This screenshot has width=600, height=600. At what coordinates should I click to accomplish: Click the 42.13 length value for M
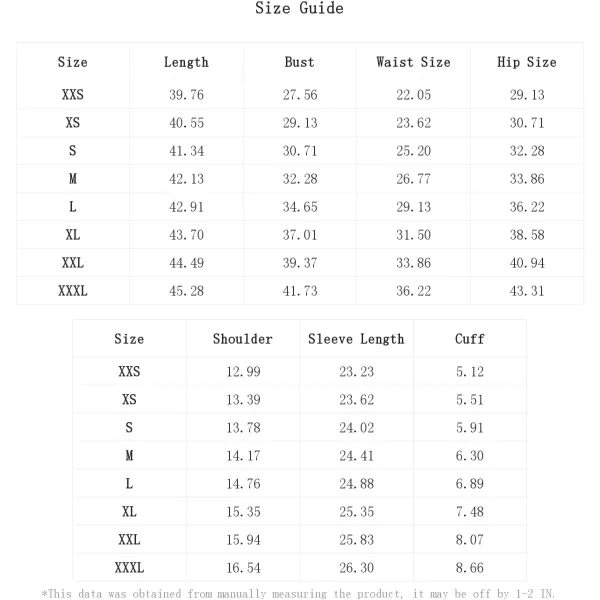coord(186,179)
